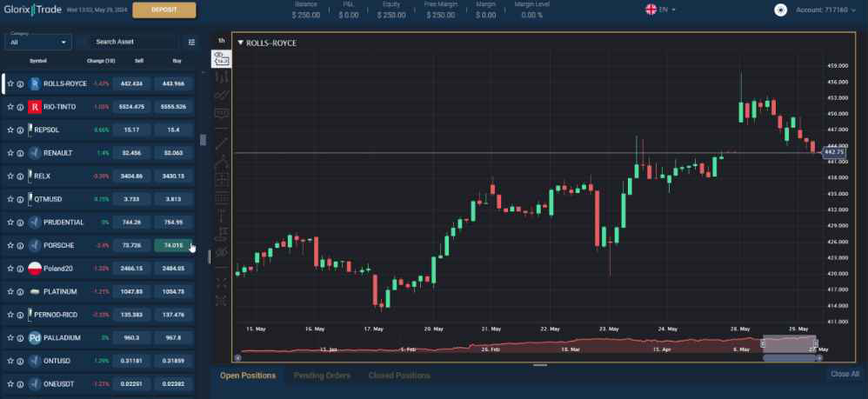
Task: Open the EN language dropdown
Action: [661, 10]
